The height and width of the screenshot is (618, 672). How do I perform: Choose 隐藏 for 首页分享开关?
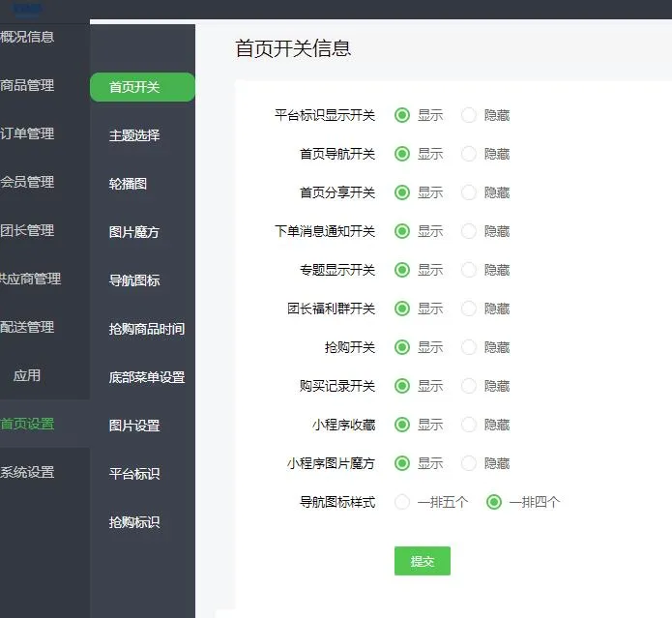click(468, 192)
